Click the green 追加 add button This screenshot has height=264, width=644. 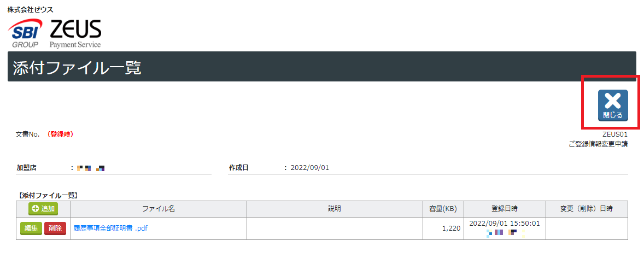tap(43, 209)
